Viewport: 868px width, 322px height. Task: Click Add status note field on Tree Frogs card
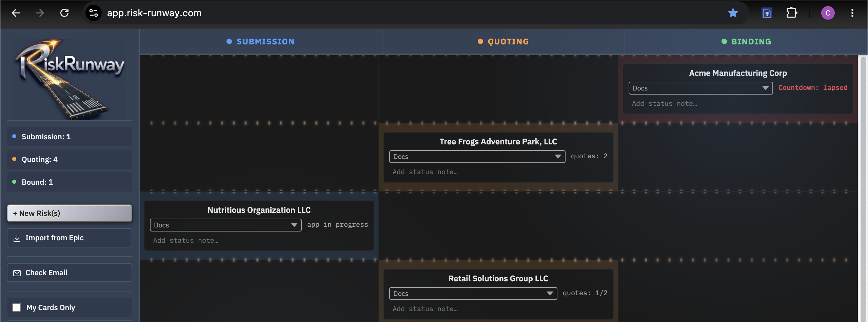[x=498, y=172]
